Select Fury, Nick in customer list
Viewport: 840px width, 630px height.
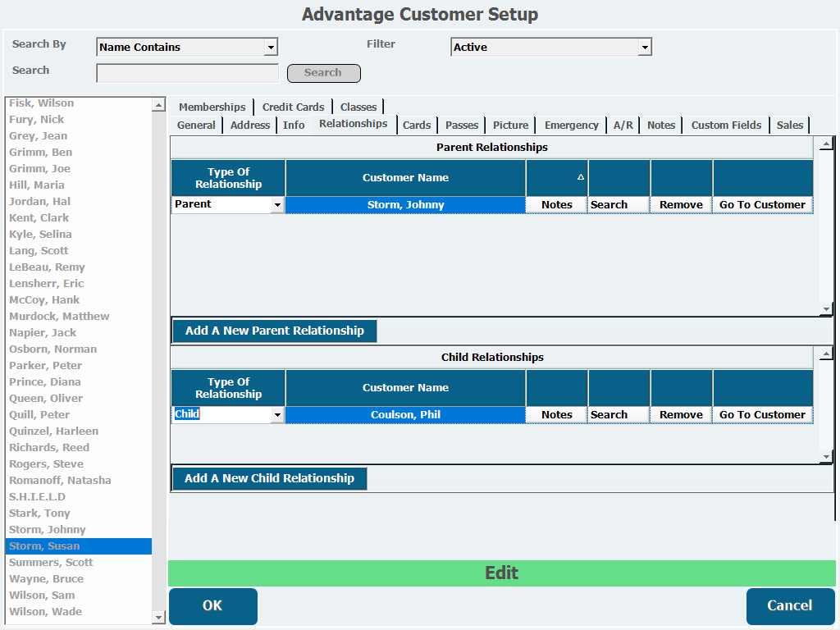[79, 120]
